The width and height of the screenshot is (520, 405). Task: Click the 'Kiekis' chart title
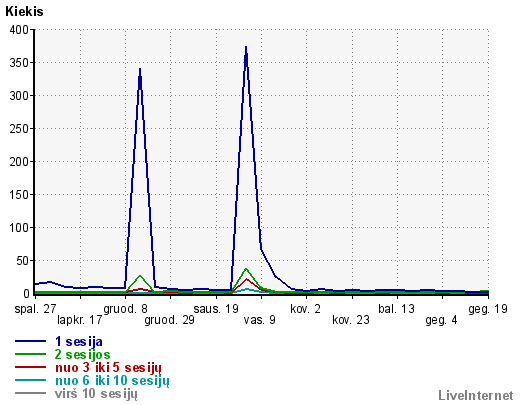tap(24, 12)
